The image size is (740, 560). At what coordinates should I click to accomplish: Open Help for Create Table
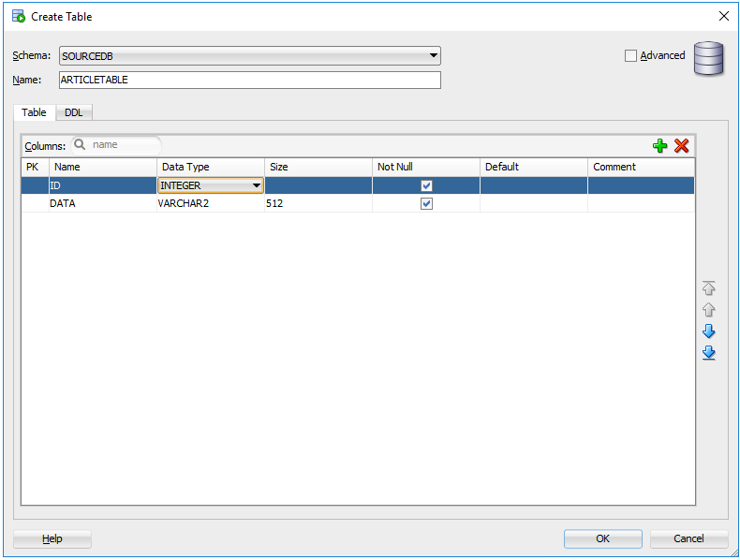point(52,538)
